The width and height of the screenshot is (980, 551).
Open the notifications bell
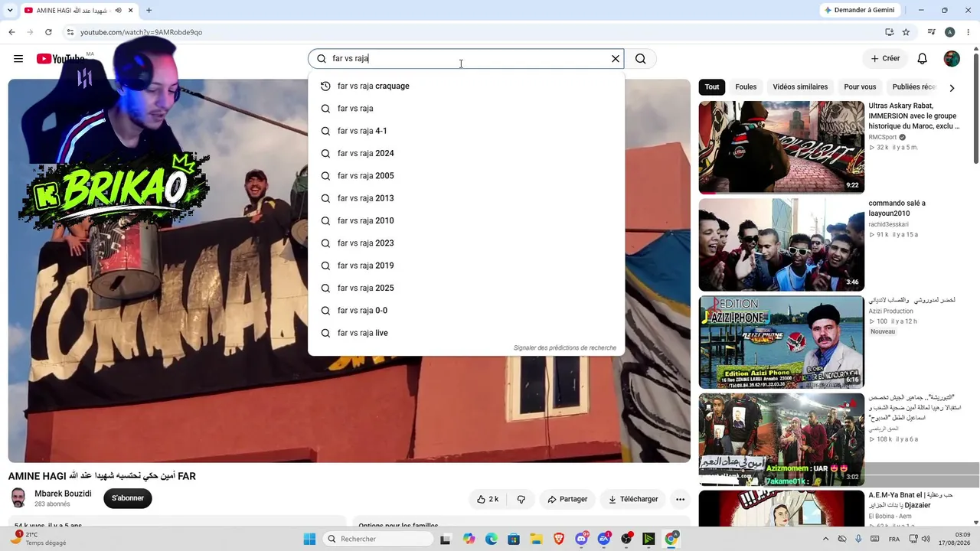[x=923, y=59]
